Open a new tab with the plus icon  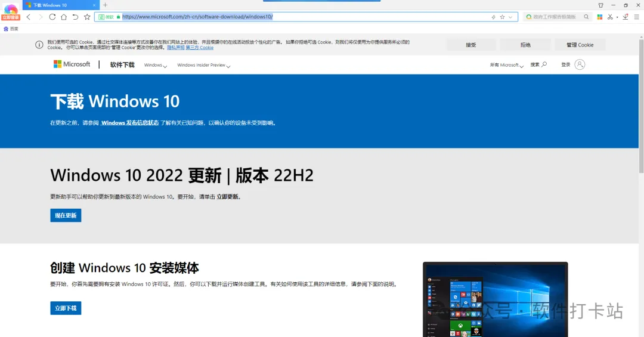coord(105,5)
